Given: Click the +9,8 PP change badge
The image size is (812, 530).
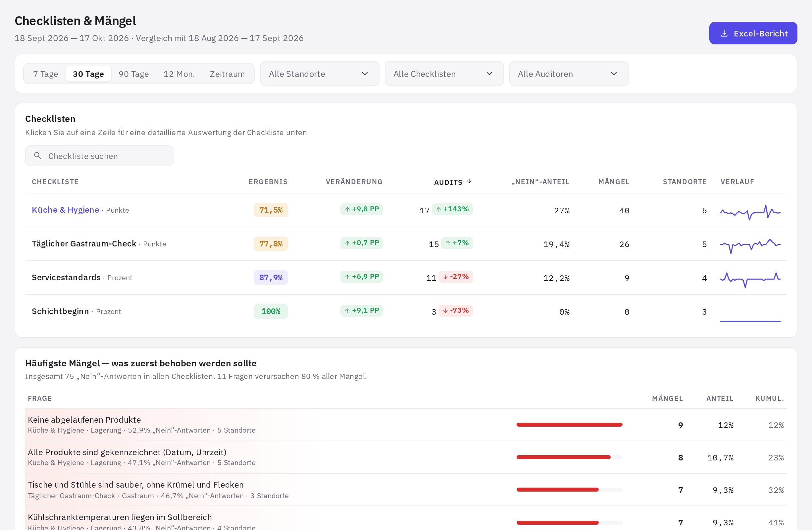Looking at the screenshot, I should [361, 209].
